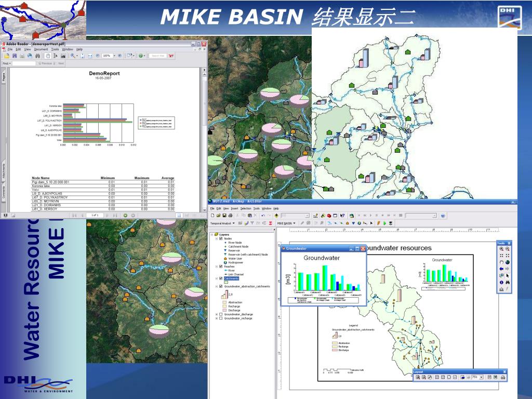Select the text Select tool in Adobe Reader

56,56
